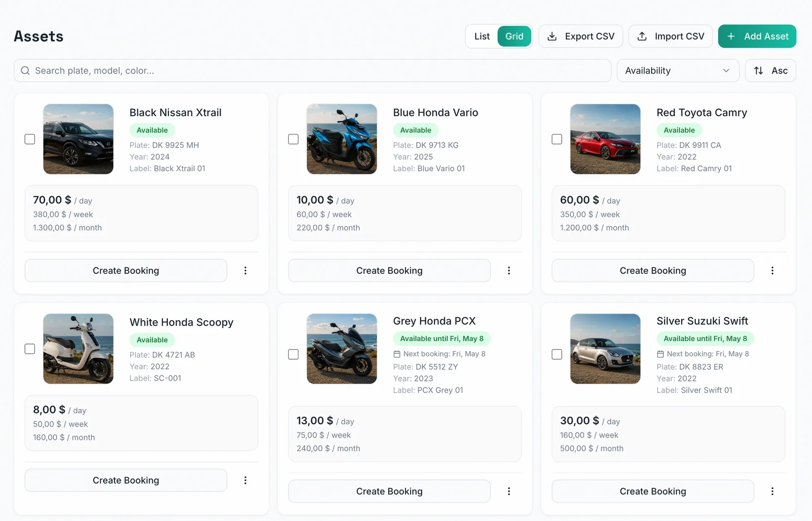812x521 pixels.
Task: Create booking for Red Toyota Camry
Action: point(653,270)
